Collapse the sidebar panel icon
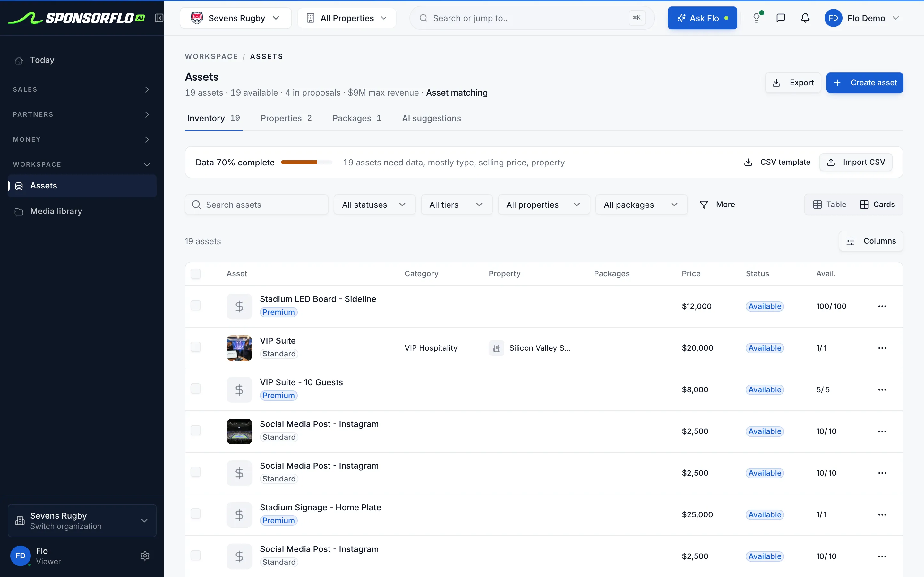The width and height of the screenshot is (924, 577). (159, 18)
